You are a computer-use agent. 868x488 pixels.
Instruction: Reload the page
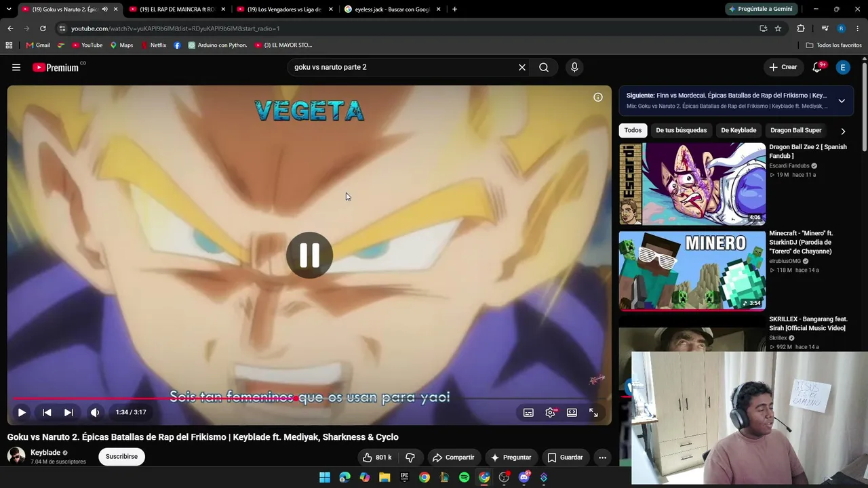click(43, 28)
